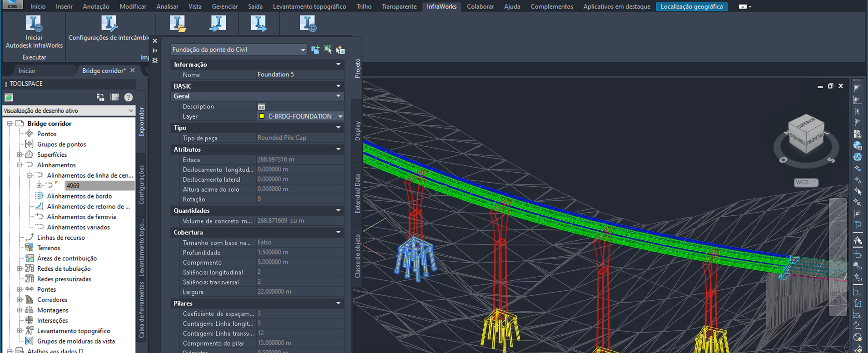Select Alinhamentos variados node

point(78,227)
